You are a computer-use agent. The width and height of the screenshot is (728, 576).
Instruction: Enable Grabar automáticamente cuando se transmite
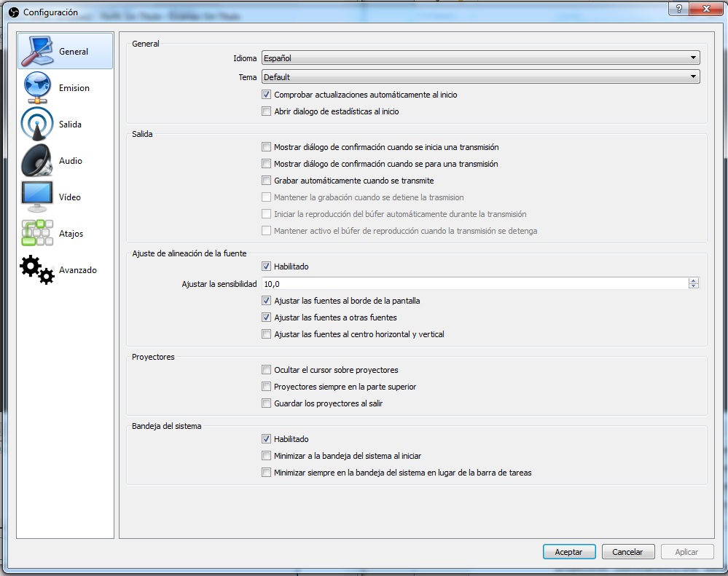(267, 180)
